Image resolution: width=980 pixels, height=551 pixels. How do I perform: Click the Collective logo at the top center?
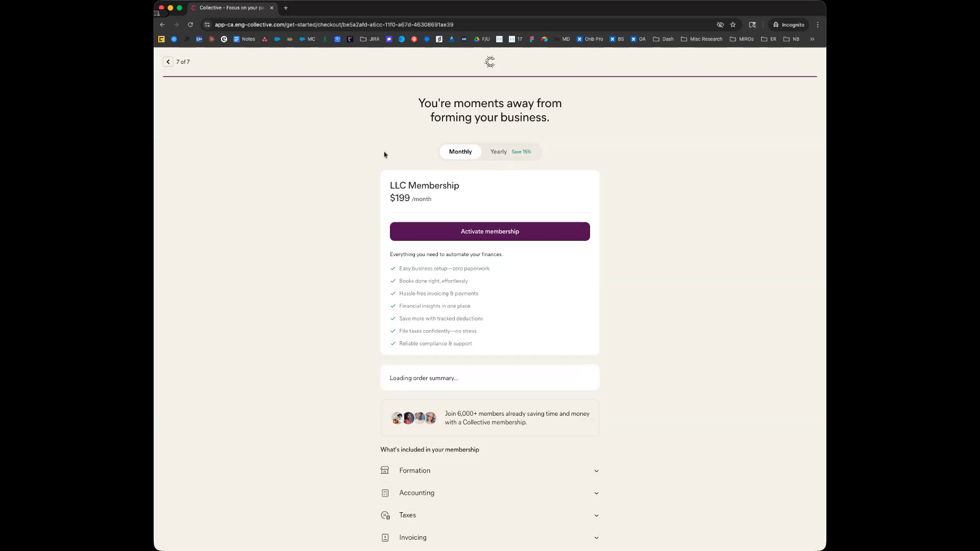click(490, 62)
